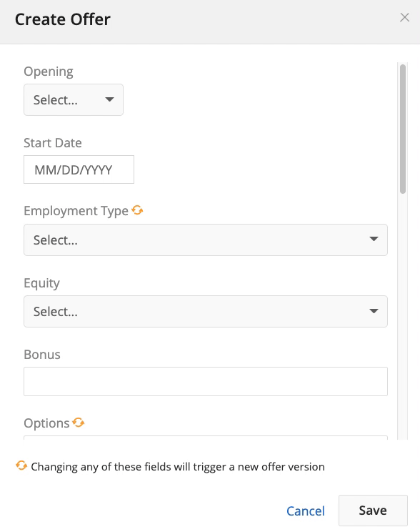Open the Equity select dropdown
This screenshot has width=420, height=532.
pos(206,312)
